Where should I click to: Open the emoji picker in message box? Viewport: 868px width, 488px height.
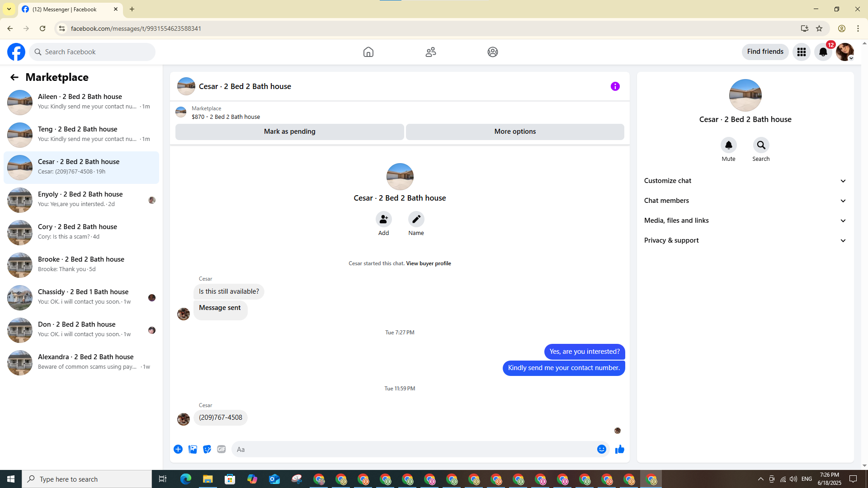[602, 449]
